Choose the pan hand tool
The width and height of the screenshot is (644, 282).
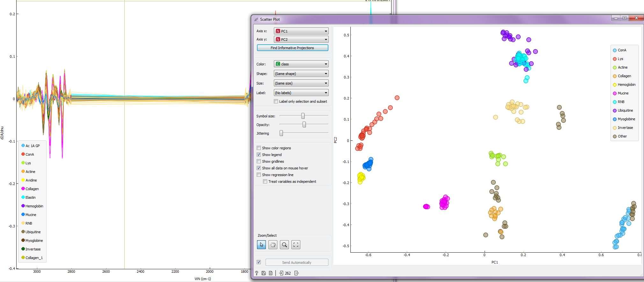pyautogui.click(x=273, y=245)
